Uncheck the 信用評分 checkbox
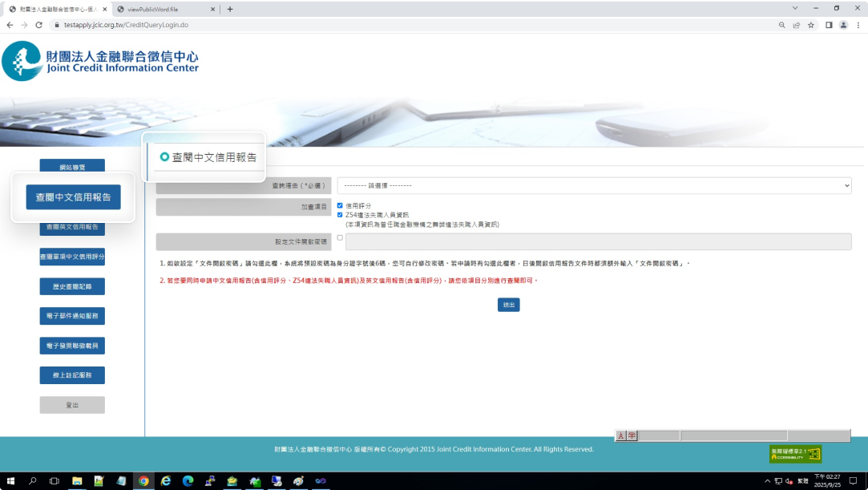 tap(340, 206)
